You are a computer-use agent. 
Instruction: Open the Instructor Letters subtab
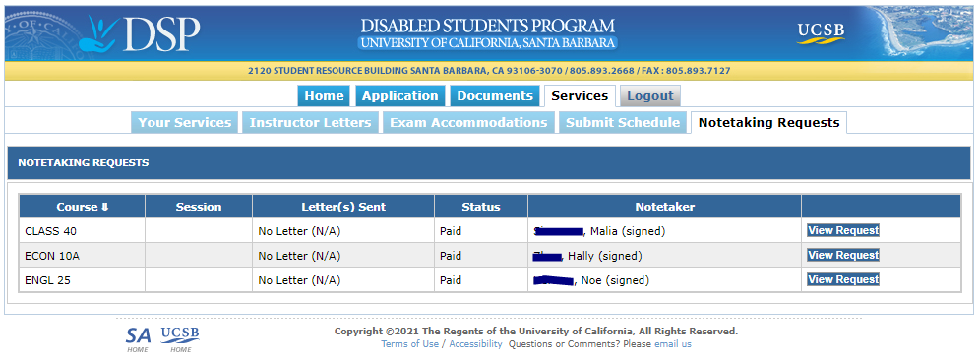pos(311,122)
